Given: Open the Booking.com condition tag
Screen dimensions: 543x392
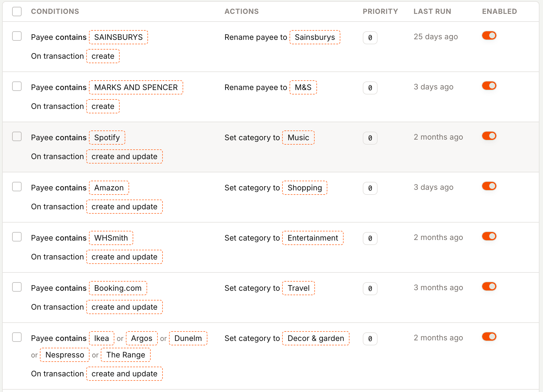Looking at the screenshot, I should click(x=118, y=288).
